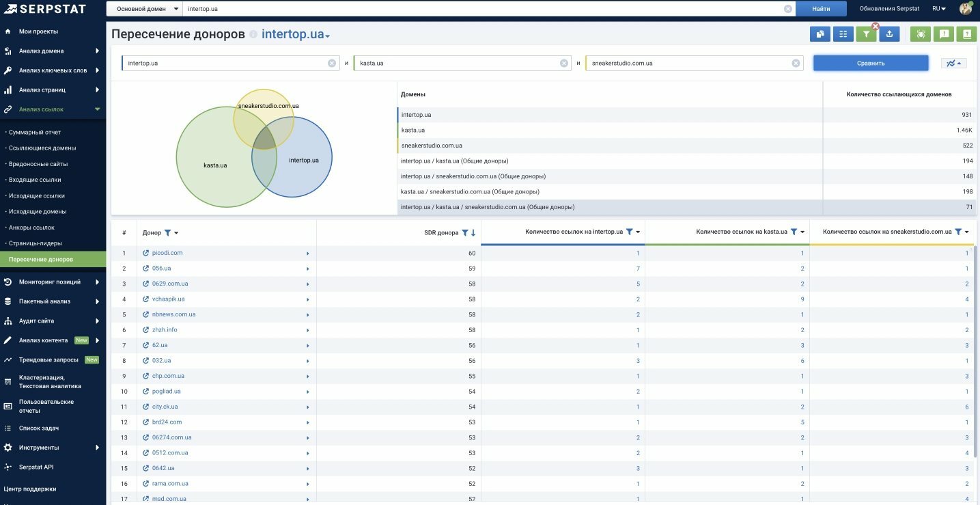Viewport: 980px width, 505px height.
Task: Open the help book icon button
Action: point(967,33)
